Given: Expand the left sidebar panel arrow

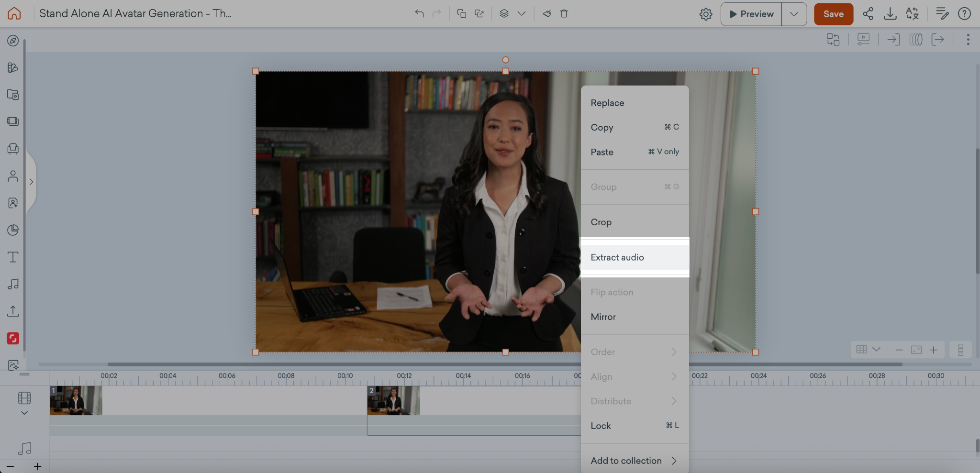Looking at the screenshot, I should (x=31, y=182).
